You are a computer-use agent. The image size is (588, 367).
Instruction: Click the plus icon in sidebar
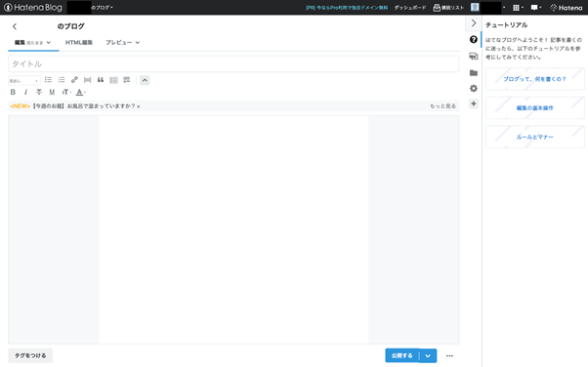pos(474,103)
